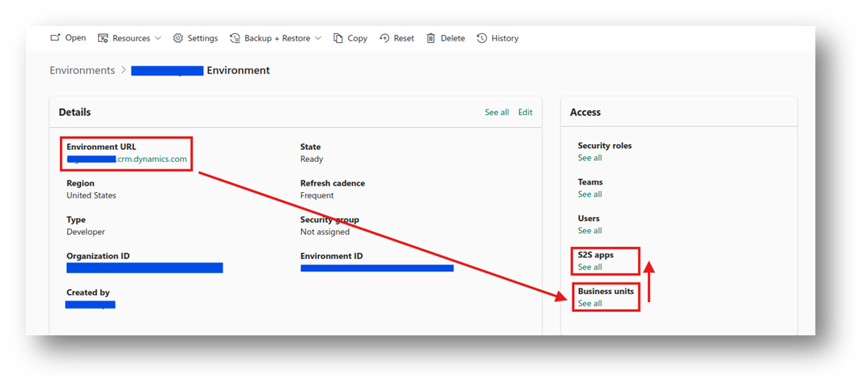Click the Delete trash icon
The width and height of the screenshot is (868, 388).
point(431,38)
